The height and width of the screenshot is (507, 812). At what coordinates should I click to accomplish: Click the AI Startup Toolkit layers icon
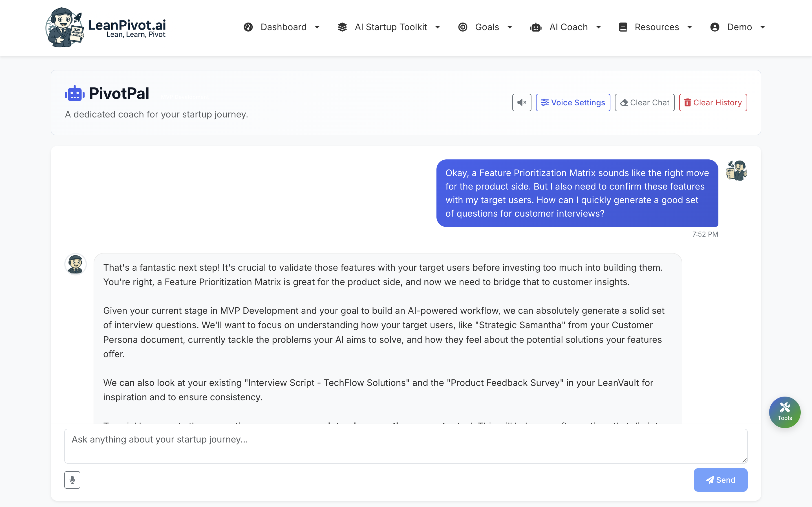click(342, 27)
